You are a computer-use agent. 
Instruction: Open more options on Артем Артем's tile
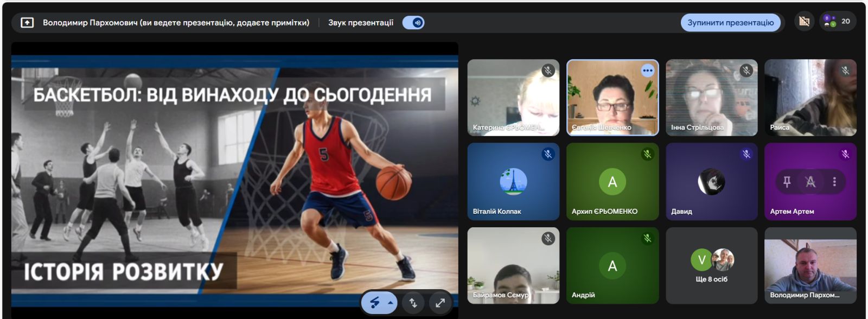pos(834,182)
